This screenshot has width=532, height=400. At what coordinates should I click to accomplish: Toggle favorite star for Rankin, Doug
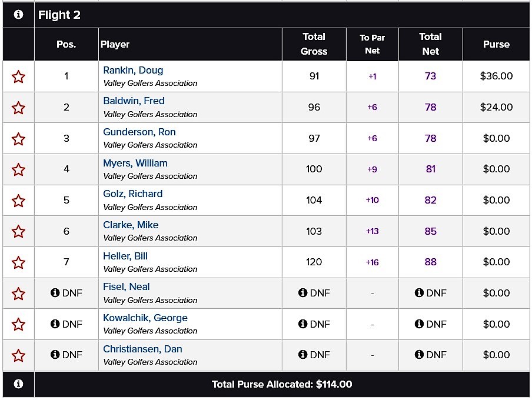tap(18, 76)
